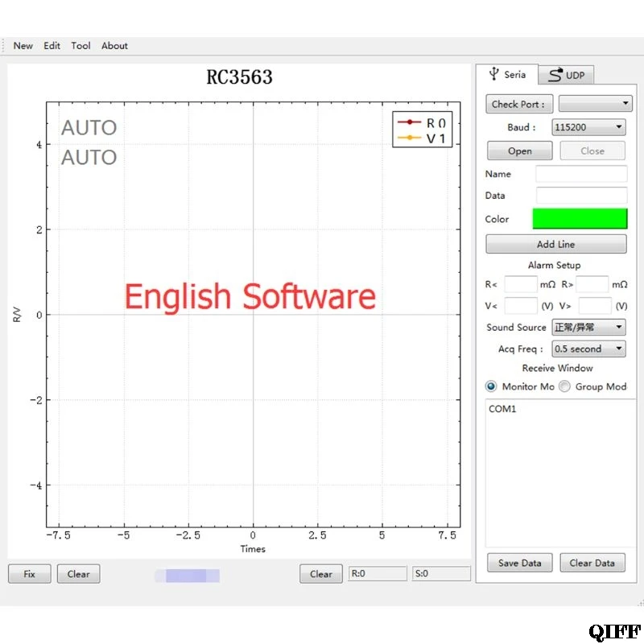Open the Baud rate dropdown
This screenshot has height=644, width=644.
(588, 127)
